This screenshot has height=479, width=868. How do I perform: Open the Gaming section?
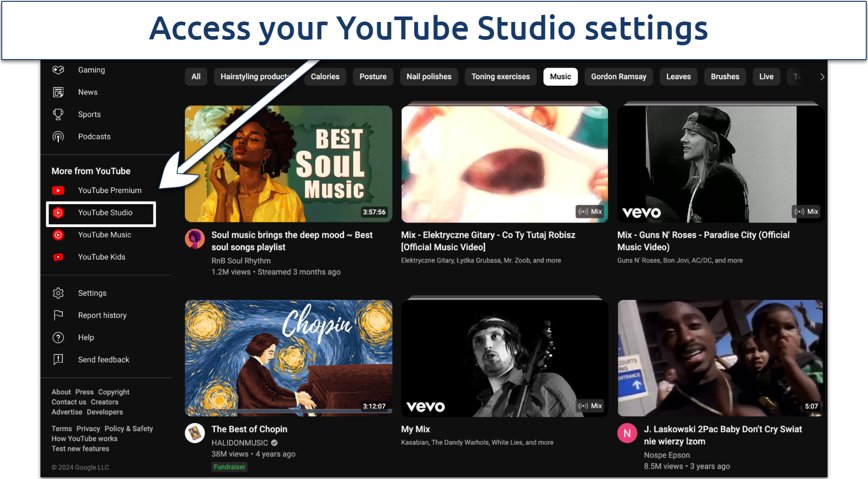point(91,70)
